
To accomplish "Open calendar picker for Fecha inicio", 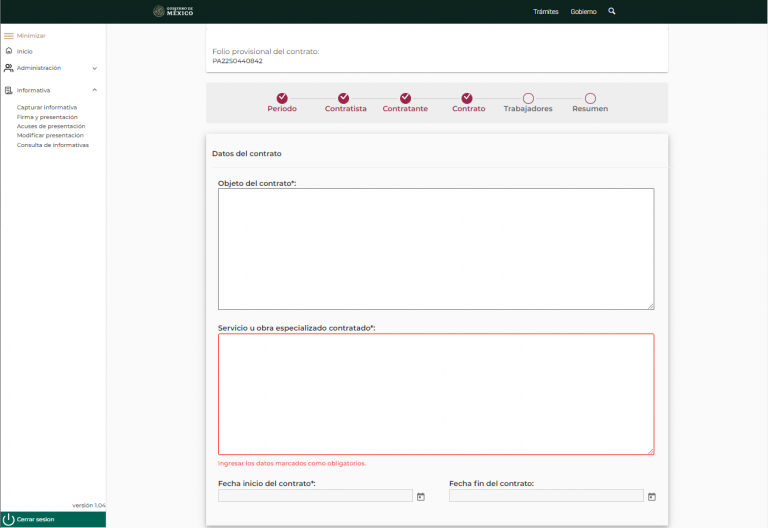I will pyautogui.click(x=421, y=496).
